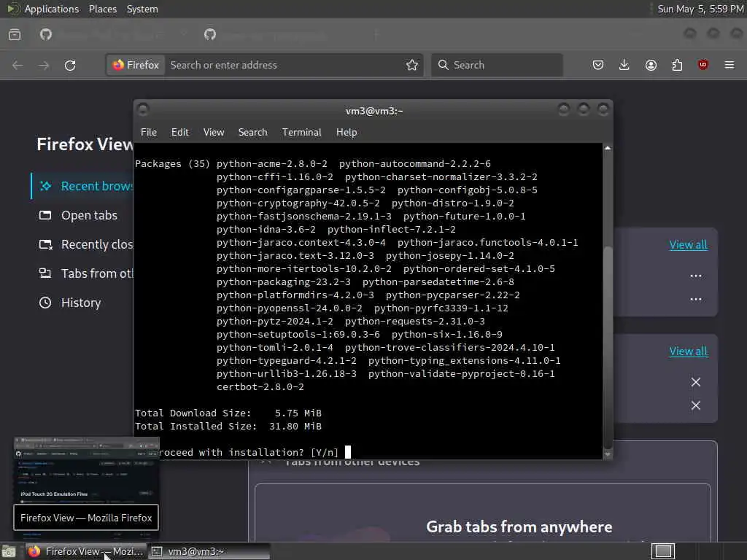Open terminal Terminal menu
This screenshot has width=747, height=560.
tap(301, 133)
